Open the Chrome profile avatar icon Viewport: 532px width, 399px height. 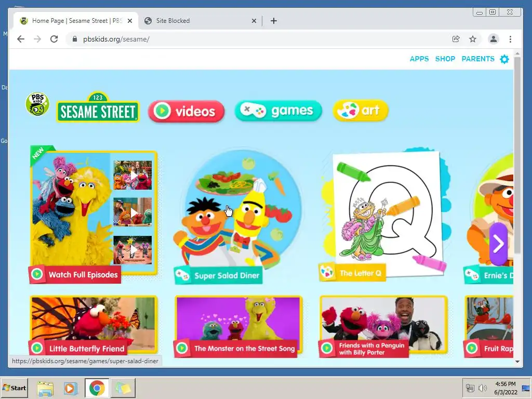tap(494, 39)
